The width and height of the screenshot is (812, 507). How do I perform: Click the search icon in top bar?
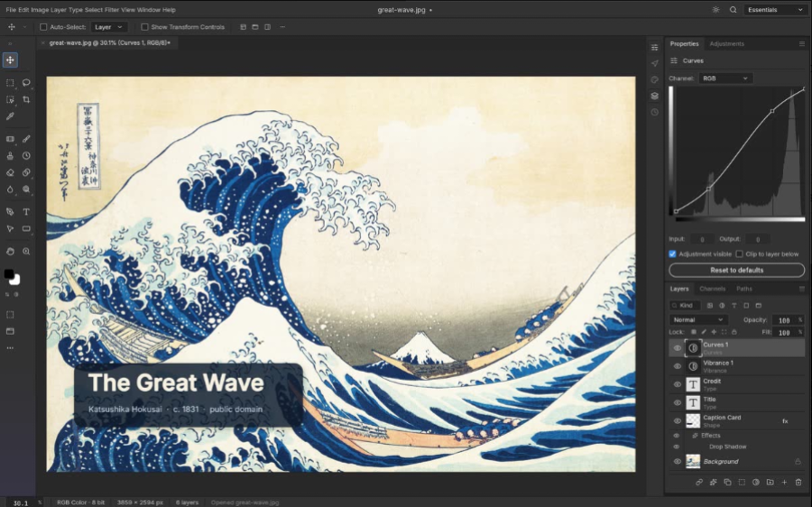click(x=733, y=10)
